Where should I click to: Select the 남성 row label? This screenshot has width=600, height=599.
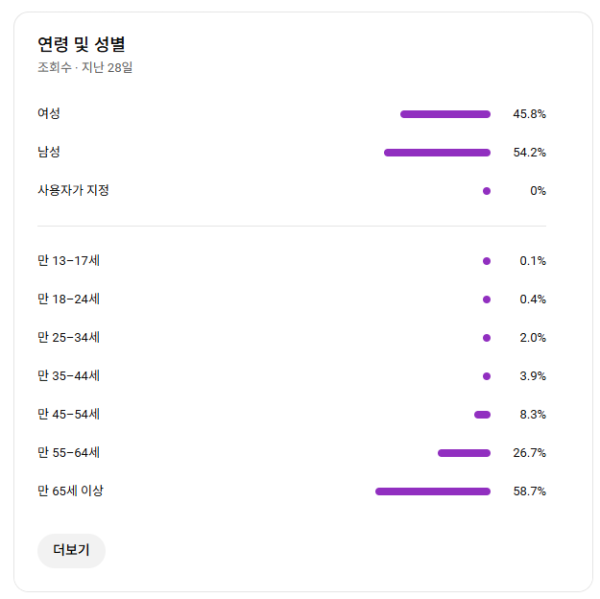point(49,152)
